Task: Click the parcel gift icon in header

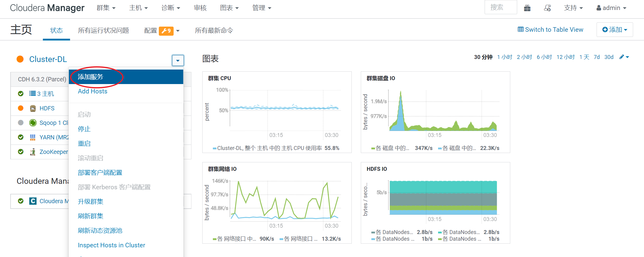Action: 527,8
